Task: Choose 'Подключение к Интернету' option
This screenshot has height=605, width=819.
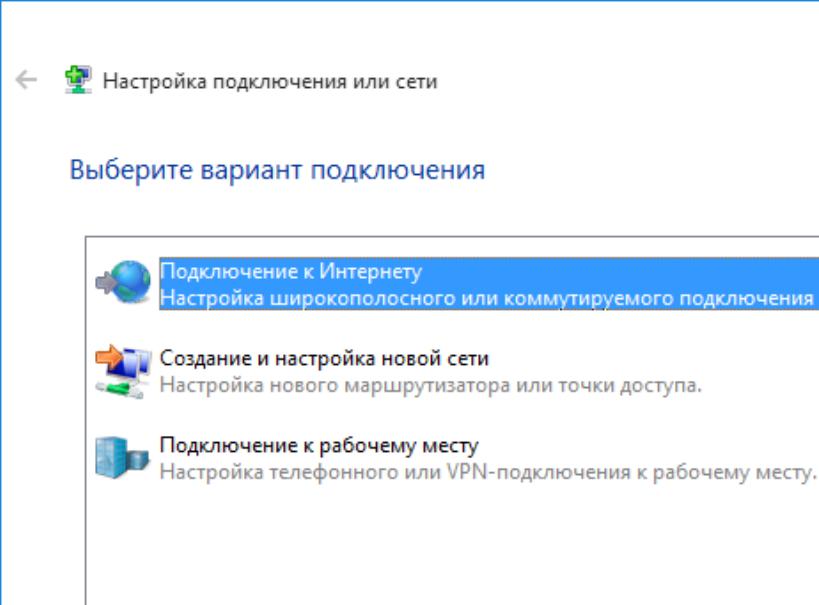Action: point(291,272)
